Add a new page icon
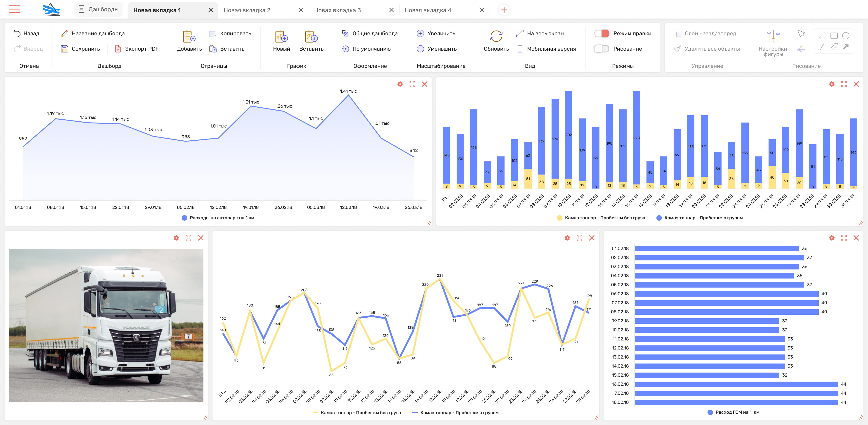 (189, 37)
